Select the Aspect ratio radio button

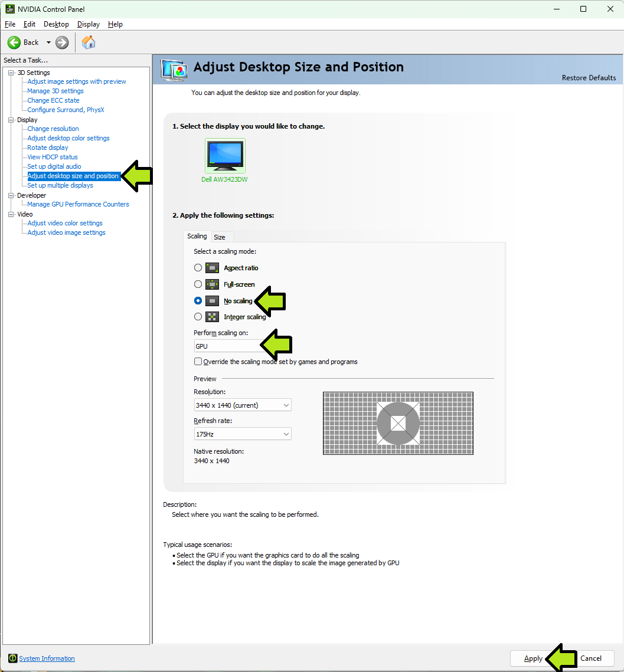coord(198,268)
